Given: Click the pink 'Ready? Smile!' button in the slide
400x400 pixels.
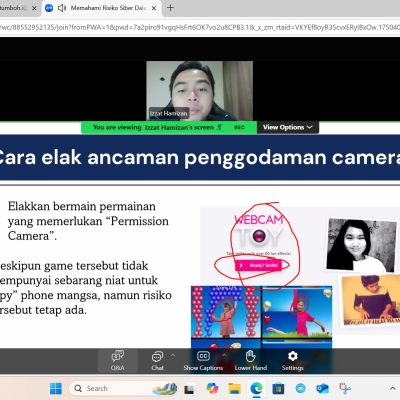Looking at the screenshot, I should pos(259,266).
